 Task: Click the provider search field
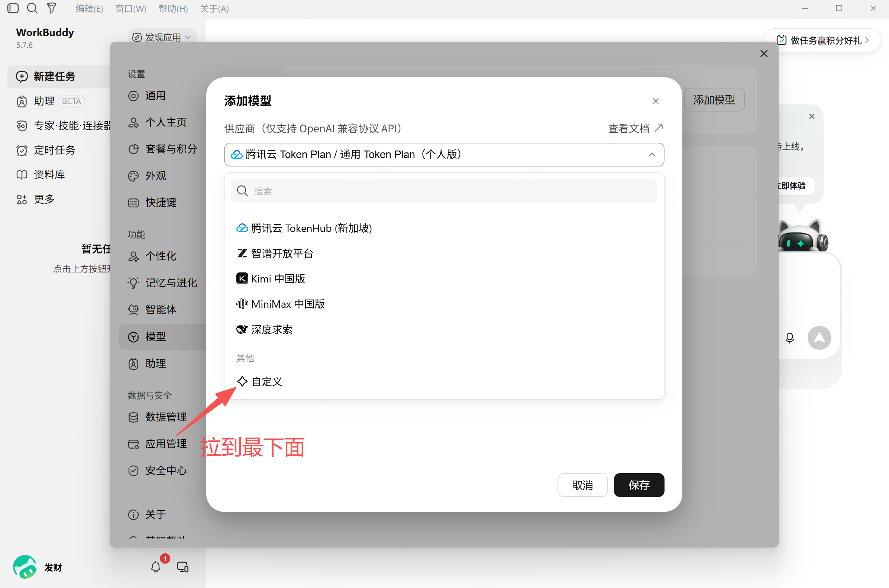tap(444, 191)
